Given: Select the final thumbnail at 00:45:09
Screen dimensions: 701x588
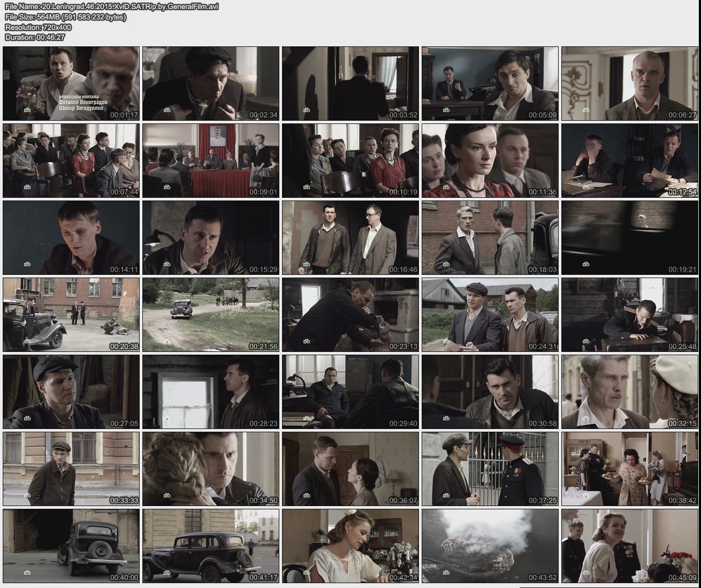Looking at the screenshot, I should (629, 546).
